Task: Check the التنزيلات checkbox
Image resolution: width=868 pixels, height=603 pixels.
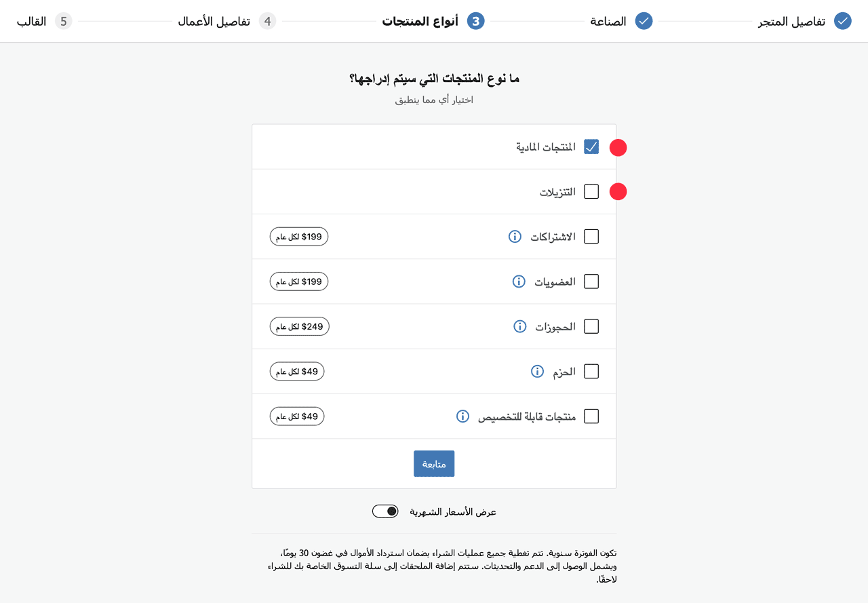Action: (x=591, y=192)
